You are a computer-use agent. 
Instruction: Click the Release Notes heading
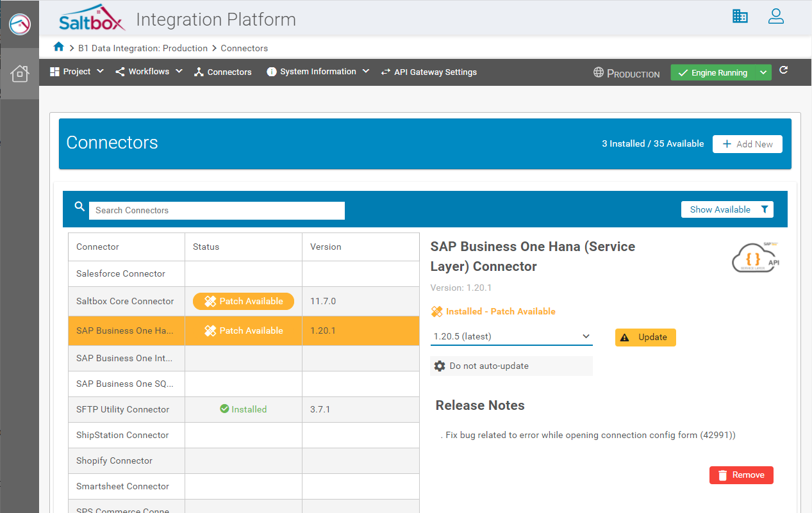480,405
